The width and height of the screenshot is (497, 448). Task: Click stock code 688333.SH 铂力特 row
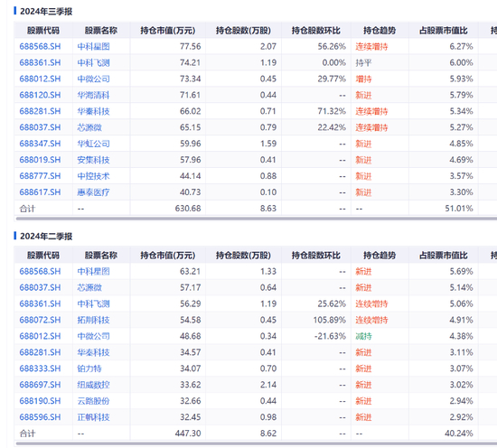(x=40, y=369)
